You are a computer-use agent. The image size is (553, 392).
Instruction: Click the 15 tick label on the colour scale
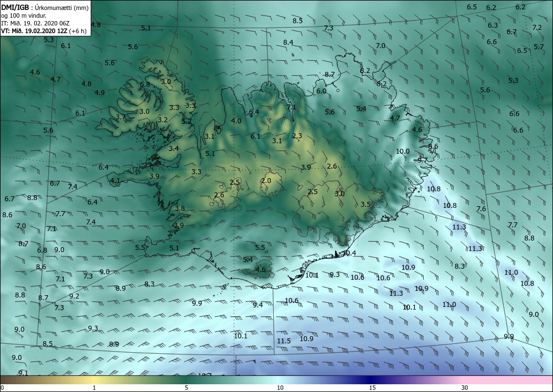coord(372,388)
